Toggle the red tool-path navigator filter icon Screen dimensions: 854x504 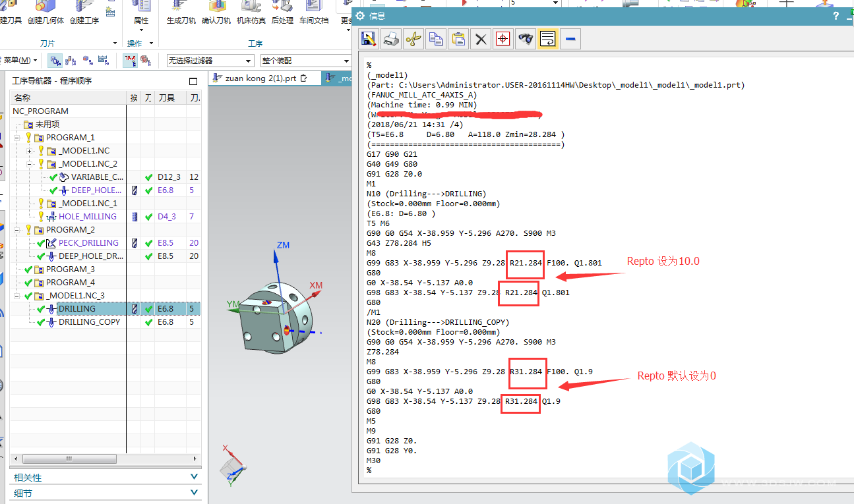click(x=131, y=61)
